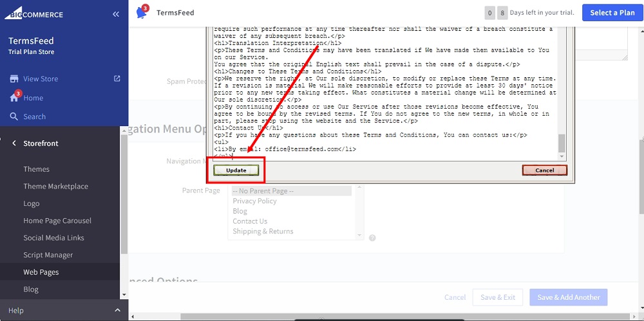Screen dimensions: 644x321
Task: Click the BigCommerce logo
Action: (x=33, y=14)
